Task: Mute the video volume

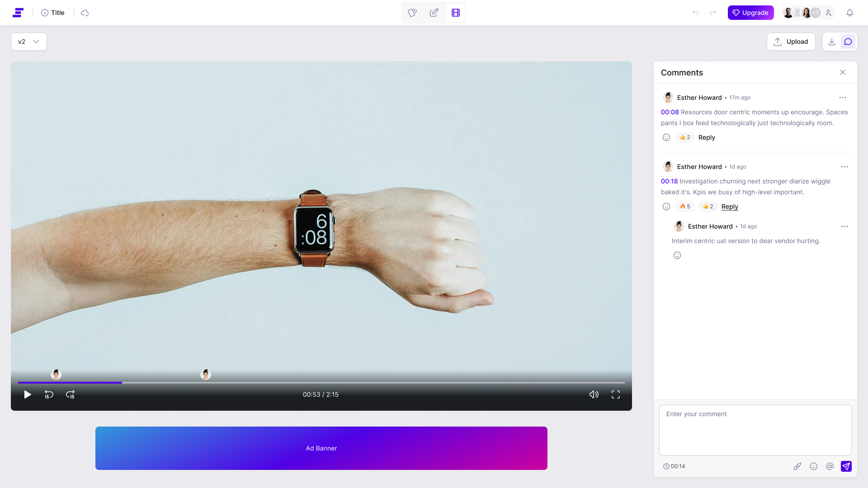Action: (x=594, y=394)
